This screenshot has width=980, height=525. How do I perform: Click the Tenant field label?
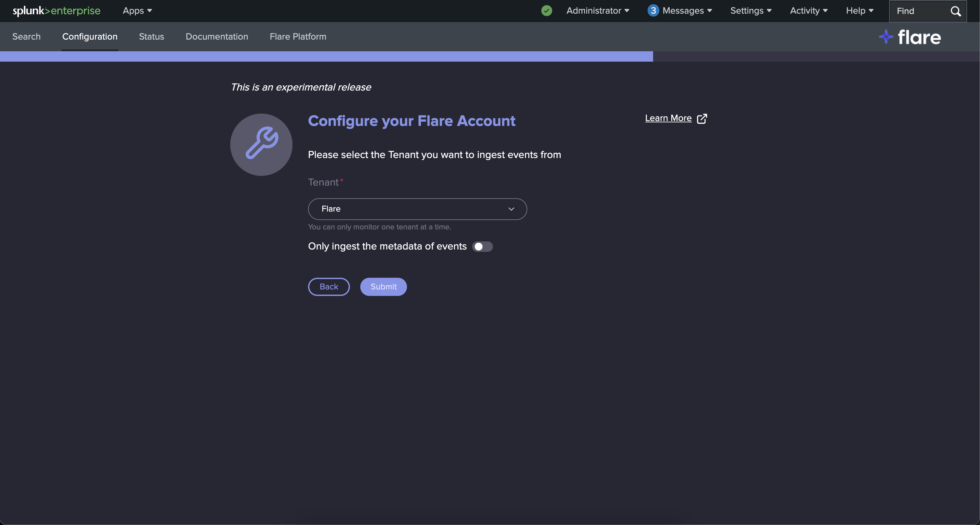323,182
